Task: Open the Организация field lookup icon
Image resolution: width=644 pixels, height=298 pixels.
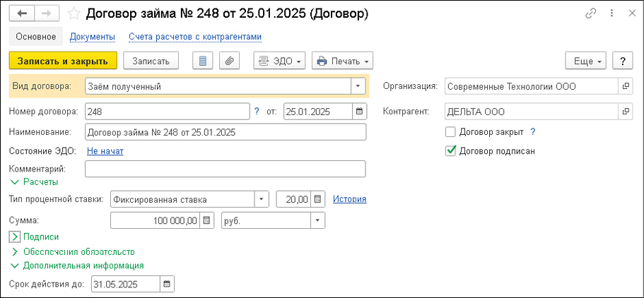Action: pos(625,87)
